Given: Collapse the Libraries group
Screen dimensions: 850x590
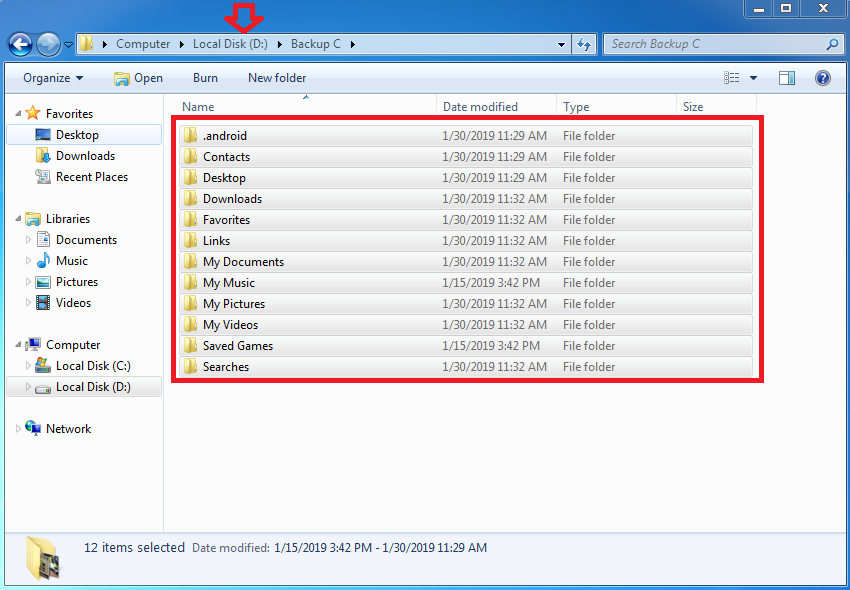Looking at the screenshot, I should [x=18, y=219].
